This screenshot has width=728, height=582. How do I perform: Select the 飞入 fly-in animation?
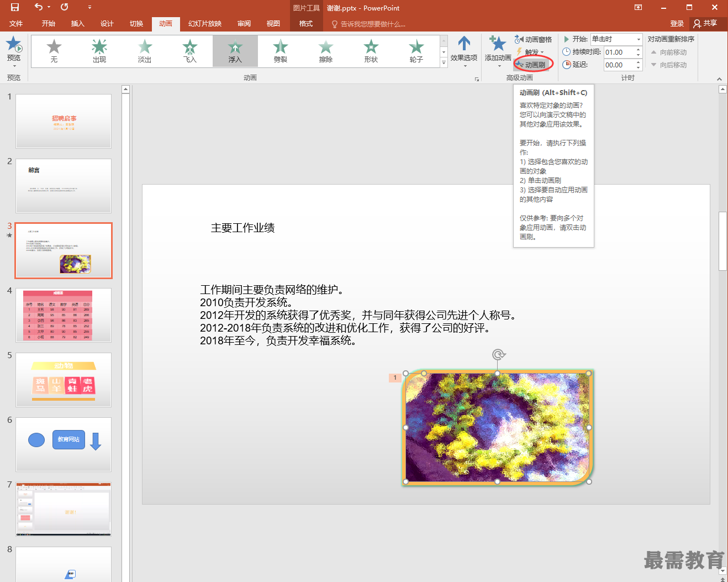coord(190,51)
